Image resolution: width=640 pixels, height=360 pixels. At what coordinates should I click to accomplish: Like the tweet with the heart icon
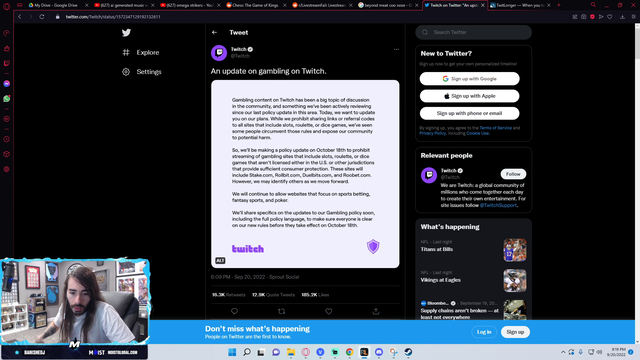(x=329, y=311)
